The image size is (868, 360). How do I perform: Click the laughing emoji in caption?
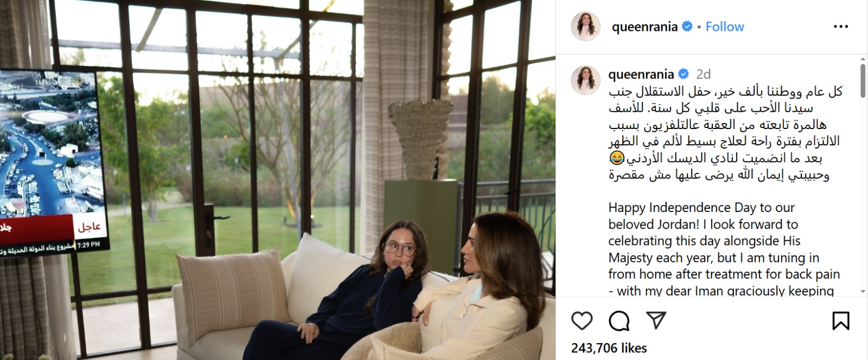[x=616, y=158]
